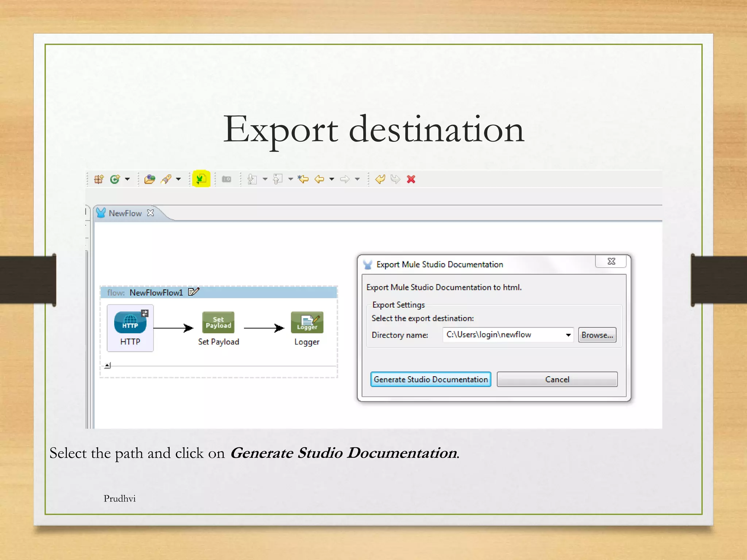
Task: Open the next annotation dropdown arrow
Action: point(265,179)
